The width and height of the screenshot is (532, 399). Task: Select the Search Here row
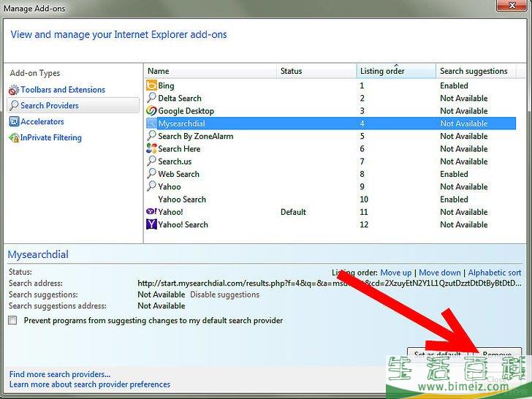coord(331,148)
